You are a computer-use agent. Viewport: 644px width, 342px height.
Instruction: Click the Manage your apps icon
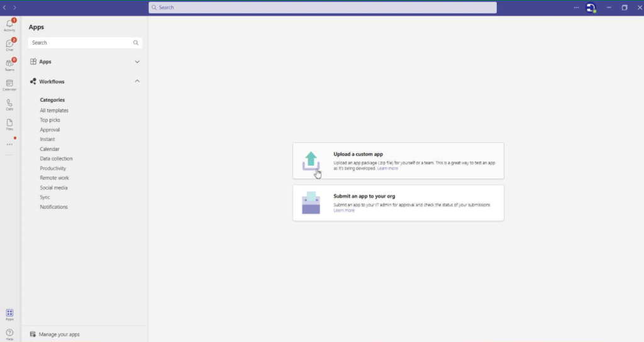click(33, 334)
